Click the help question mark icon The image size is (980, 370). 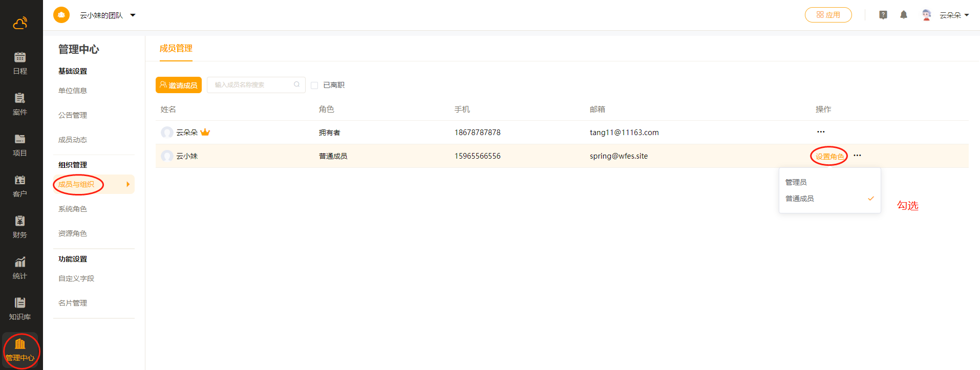[883, 15]
